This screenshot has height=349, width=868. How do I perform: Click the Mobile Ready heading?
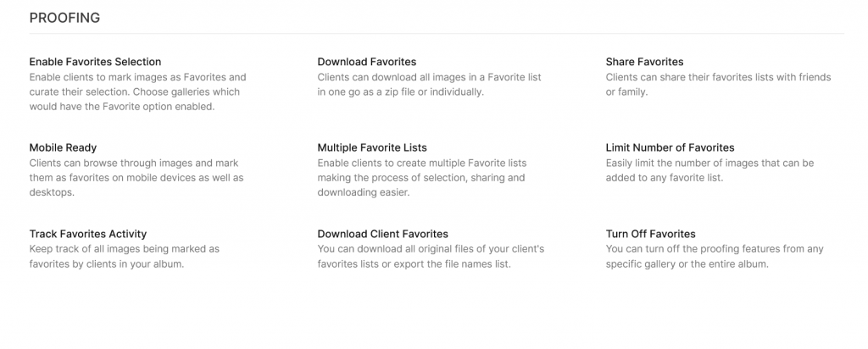(63, 147)
